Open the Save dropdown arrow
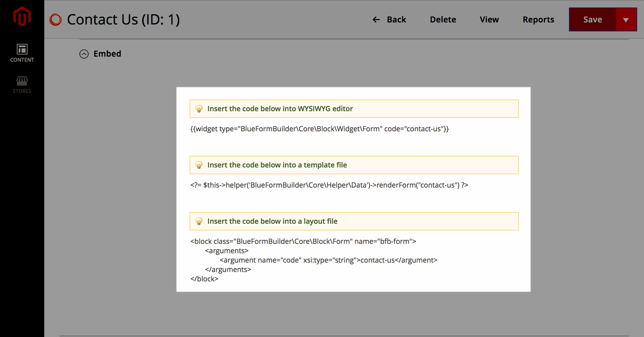644x337 pixels. pyautogui.click(x=626, y=19)
